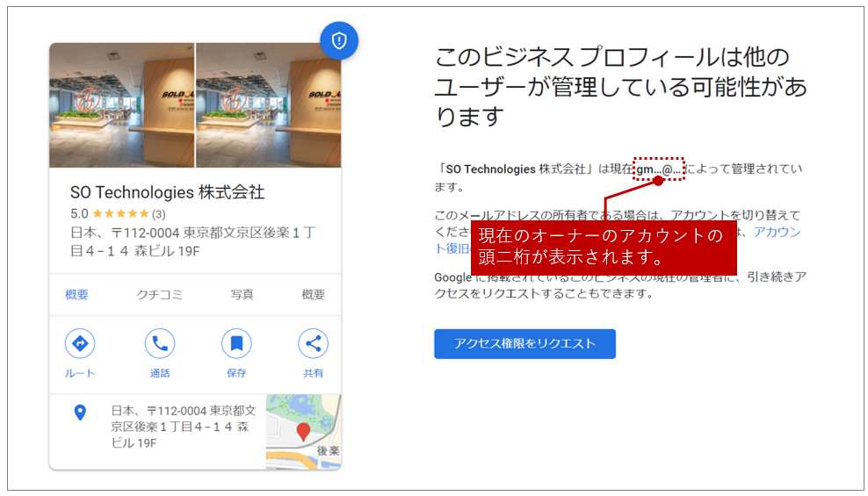868x496 pixels.
Task: Open directions with the ルート icon
Action: pos(80,343)
